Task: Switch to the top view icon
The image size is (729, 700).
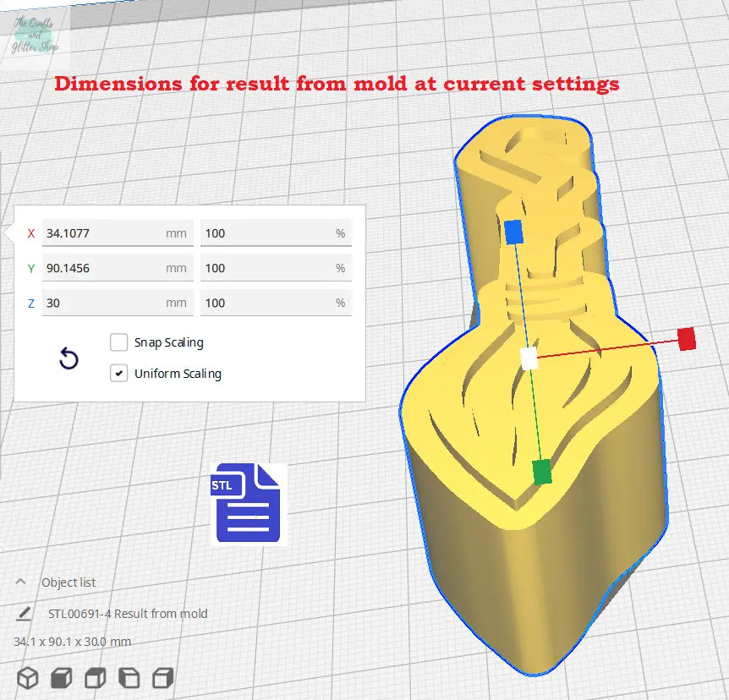Action: click(94, 676)
